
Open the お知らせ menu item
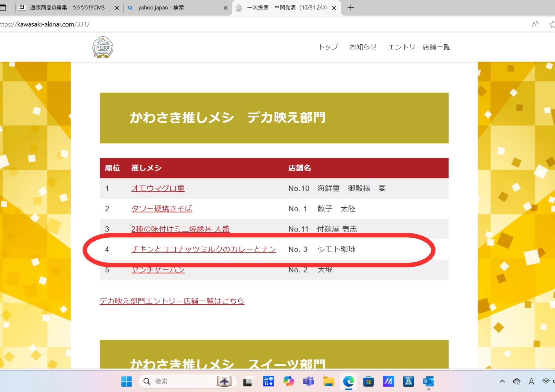[x=363, y=47]
